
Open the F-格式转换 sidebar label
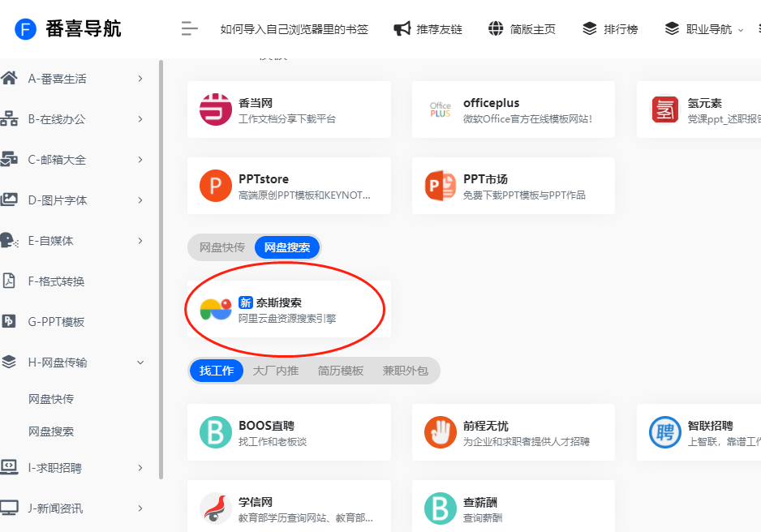click(x=56, y=281)
